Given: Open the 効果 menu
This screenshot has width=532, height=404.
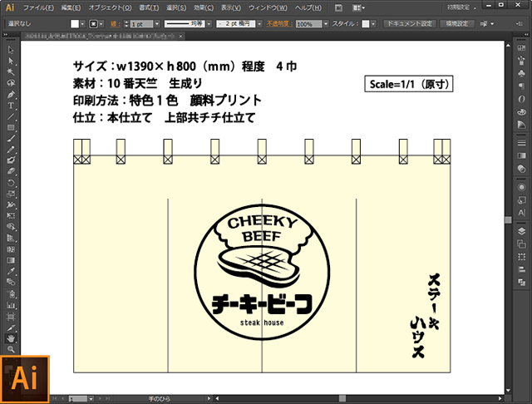Looking at the screenshot, I should coord(204,7).
